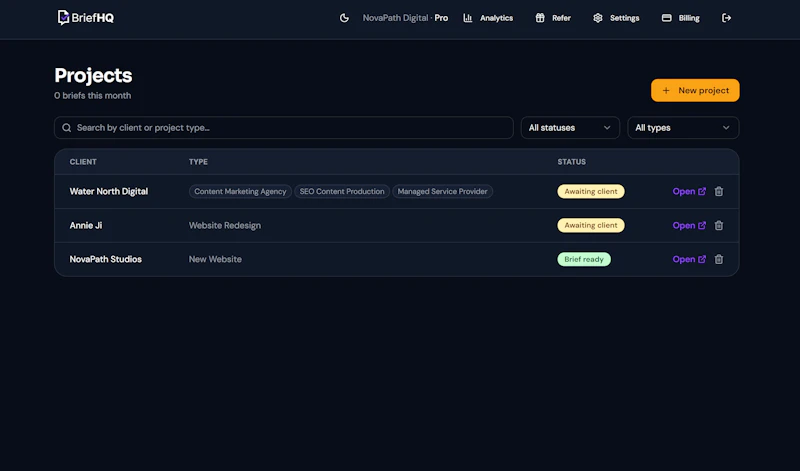The image size is (800, 471).
Task: Select the Annie Ji client name
Action: pyautogui.click(x=86, y=225)
